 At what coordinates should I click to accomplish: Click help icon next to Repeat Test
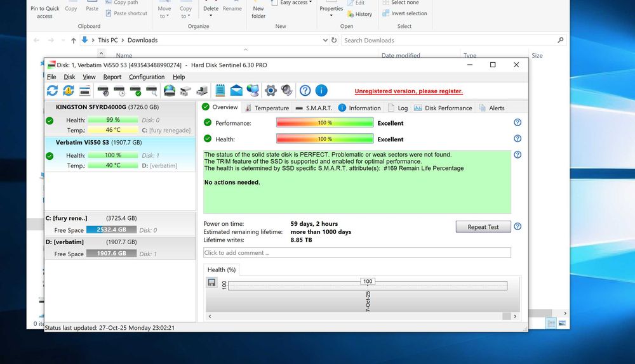pyautogui.click(x=518, y=226)
